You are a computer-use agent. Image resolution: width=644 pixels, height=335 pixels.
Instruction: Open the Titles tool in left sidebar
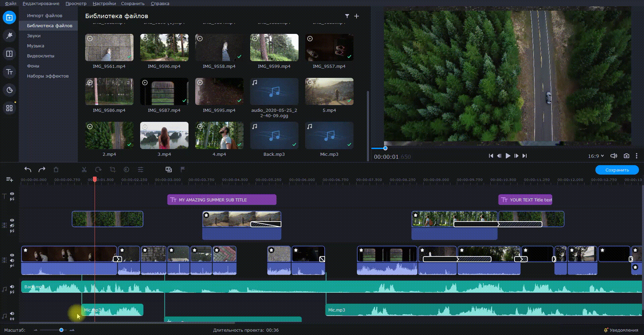click(x=9, y=72)
